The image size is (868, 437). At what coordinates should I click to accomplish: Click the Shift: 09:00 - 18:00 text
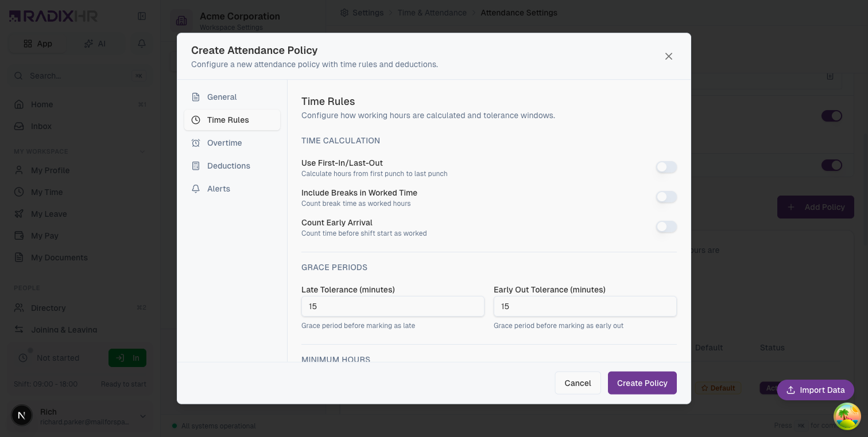(x=46, y=384)
